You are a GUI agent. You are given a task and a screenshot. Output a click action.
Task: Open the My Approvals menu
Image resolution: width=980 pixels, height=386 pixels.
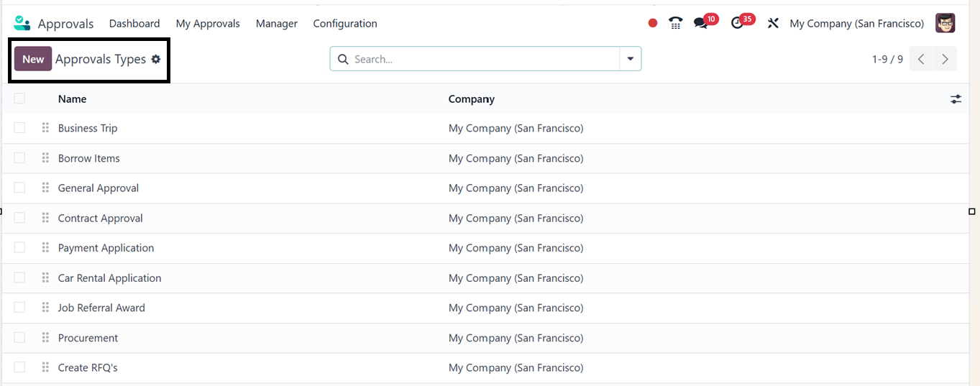click(208, 24)
